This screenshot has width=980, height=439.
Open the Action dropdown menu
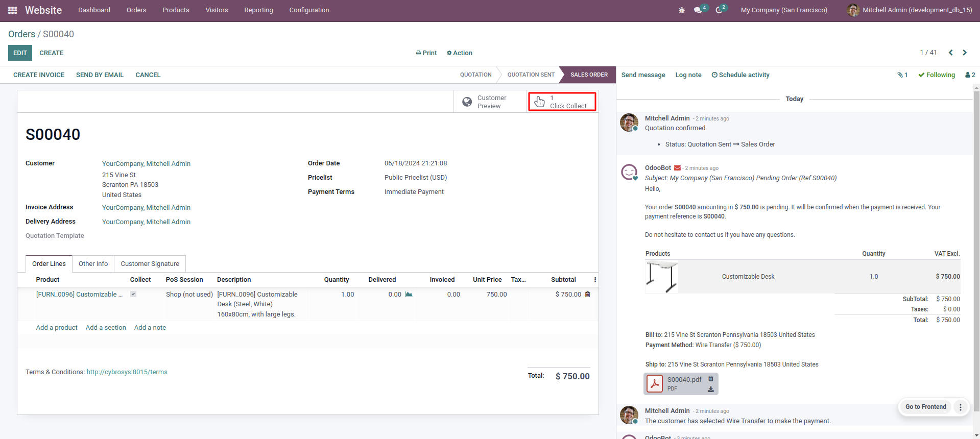pos(460,53)
